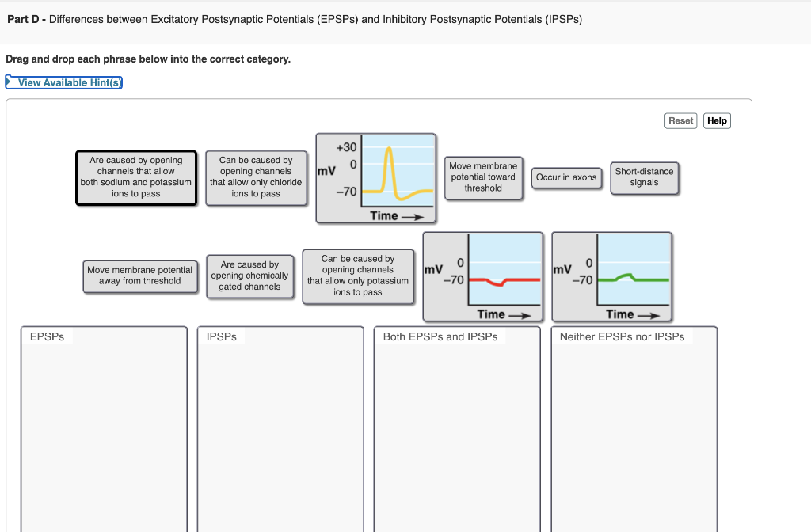Click the 'Neither EPSPs nor IPSPs' bin

point(634,429)
